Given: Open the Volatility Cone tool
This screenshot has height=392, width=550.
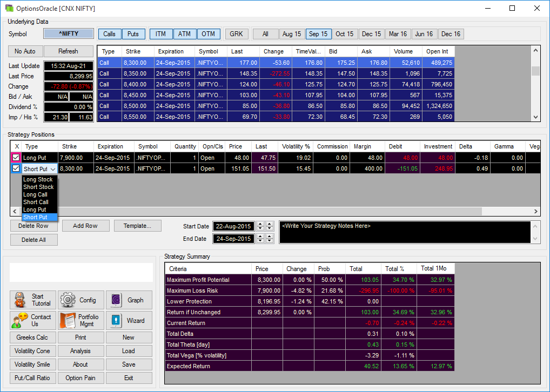Looking at the screenshot, I should 32,351.
